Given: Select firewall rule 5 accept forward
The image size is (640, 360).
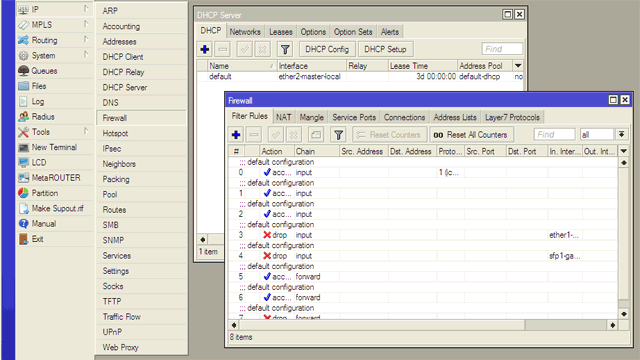Looking at the screenshot, I should tap(422, 277).
